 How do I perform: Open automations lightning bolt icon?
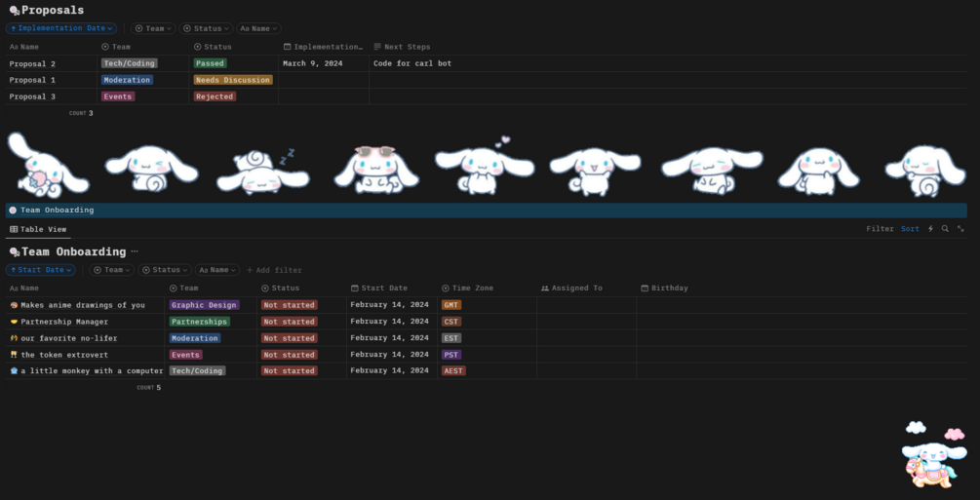tap(930, 229)
